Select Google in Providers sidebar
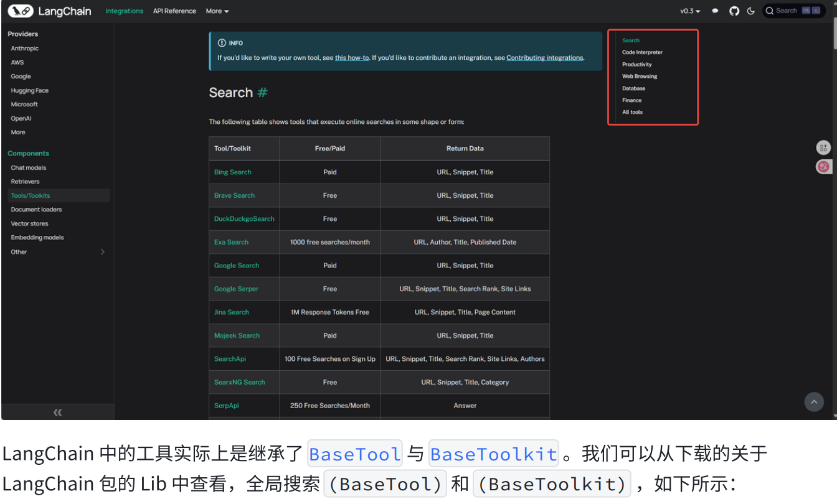Image resolution: width=837 pixels, height=504 pixels. click(21, 77)
